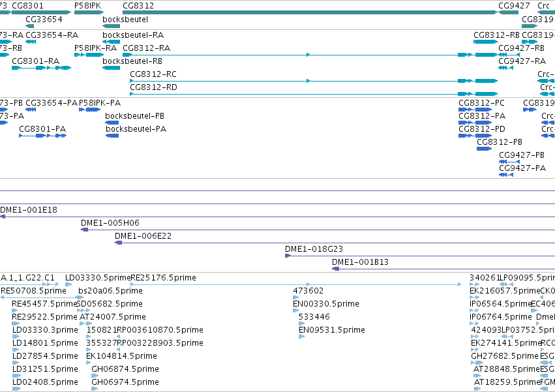Click the DME1-001B13 clone label
Viewport: 555px width, 392px height.
pyautogui.click(x=360, y=262)
